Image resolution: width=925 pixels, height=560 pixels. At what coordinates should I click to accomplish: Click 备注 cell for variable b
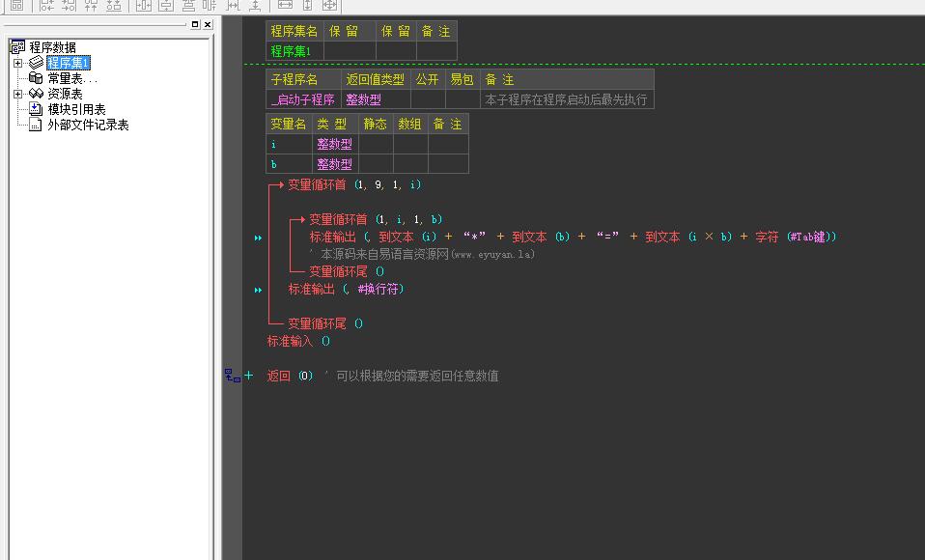click(x=448, y=164)
